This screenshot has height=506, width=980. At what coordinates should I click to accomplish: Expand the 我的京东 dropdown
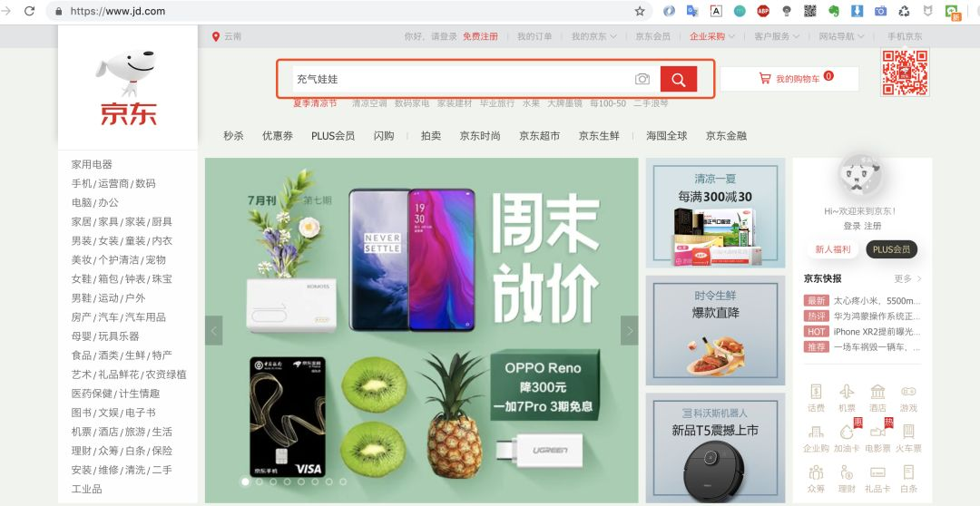click(593, 36)
